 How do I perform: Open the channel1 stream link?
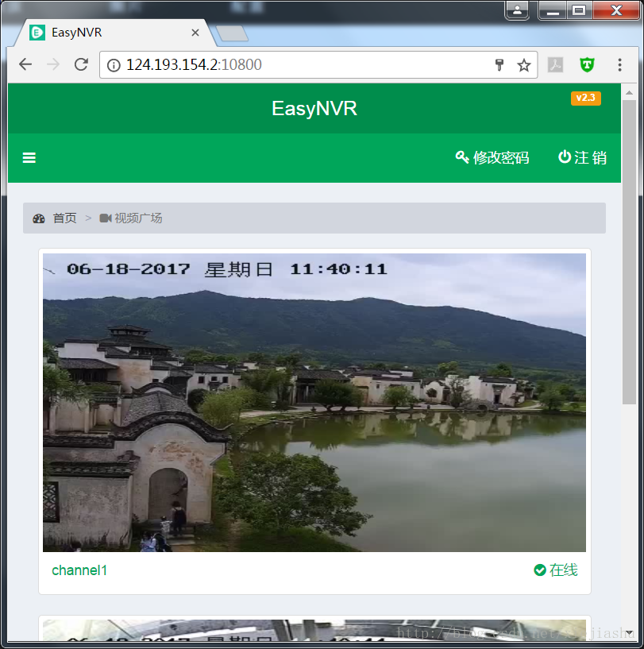(79, 570)
